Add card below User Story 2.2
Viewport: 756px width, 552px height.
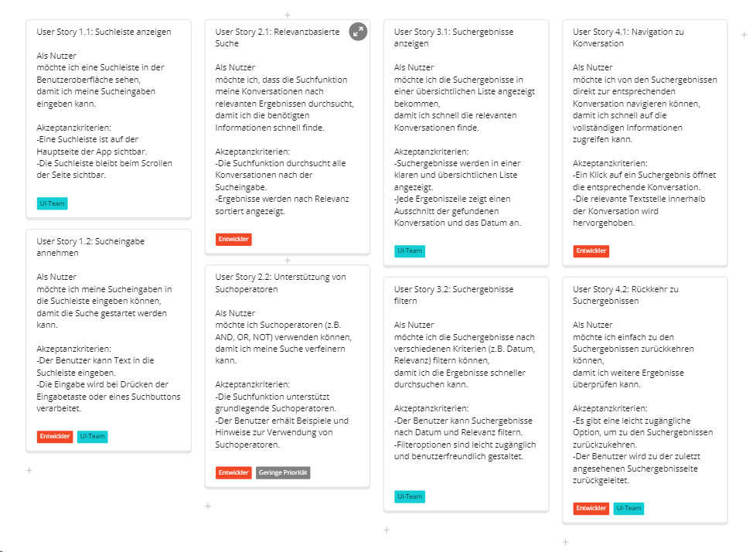[208, 506]
